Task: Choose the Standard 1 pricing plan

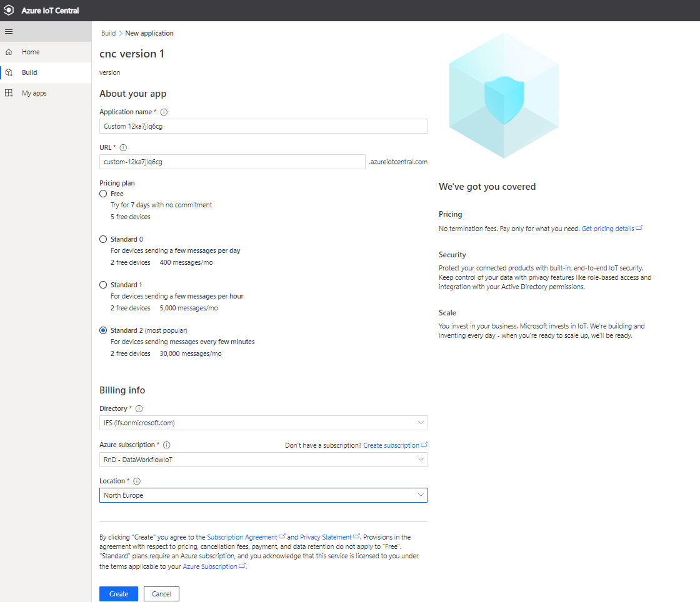Action: click(x=103, y=285)
